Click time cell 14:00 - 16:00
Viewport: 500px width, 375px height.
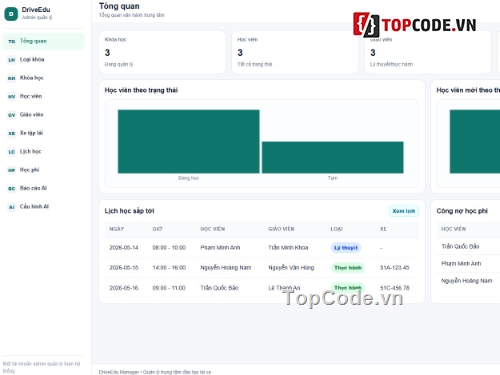pos(169,268)
